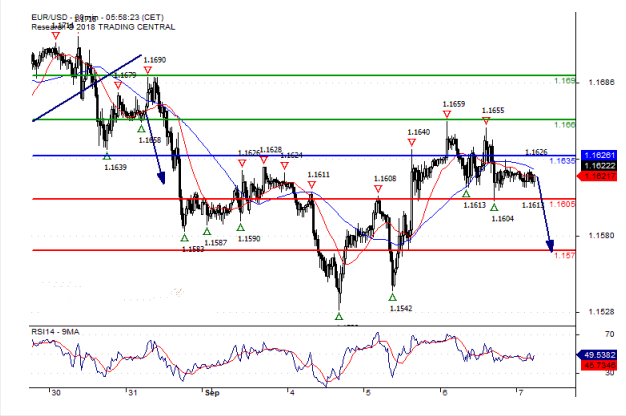Click the green triangle marker at 1.1587
626x416 pixels.
[x=207, y=232]
